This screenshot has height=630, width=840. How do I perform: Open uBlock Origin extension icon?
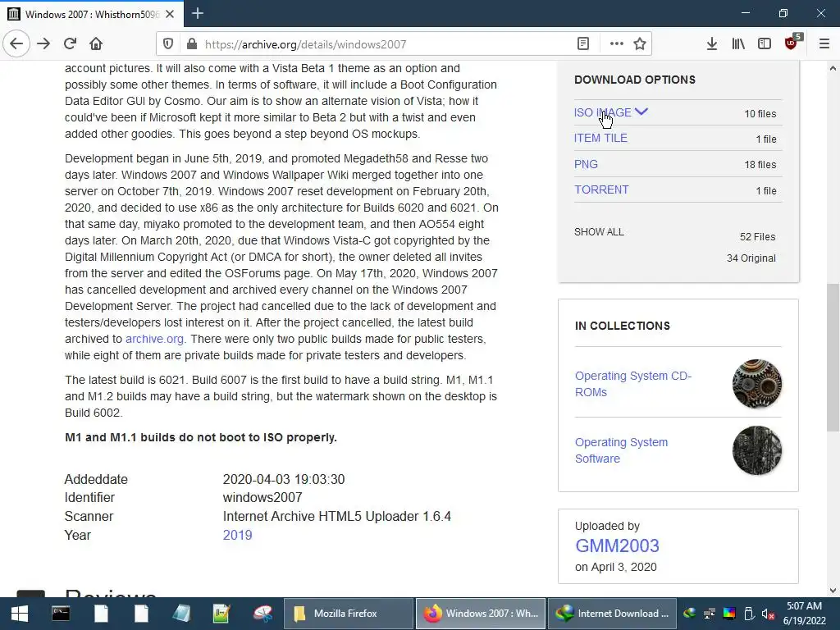[x=792, y=43]
